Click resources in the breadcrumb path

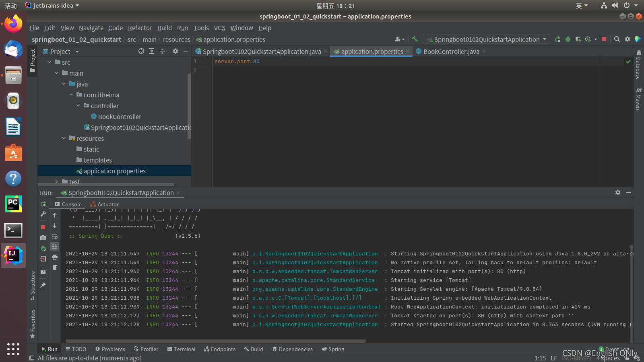coord(176,39)
